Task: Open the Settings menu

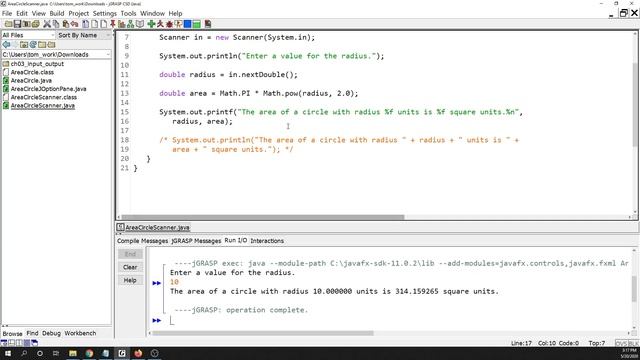Action: [104, 13]
